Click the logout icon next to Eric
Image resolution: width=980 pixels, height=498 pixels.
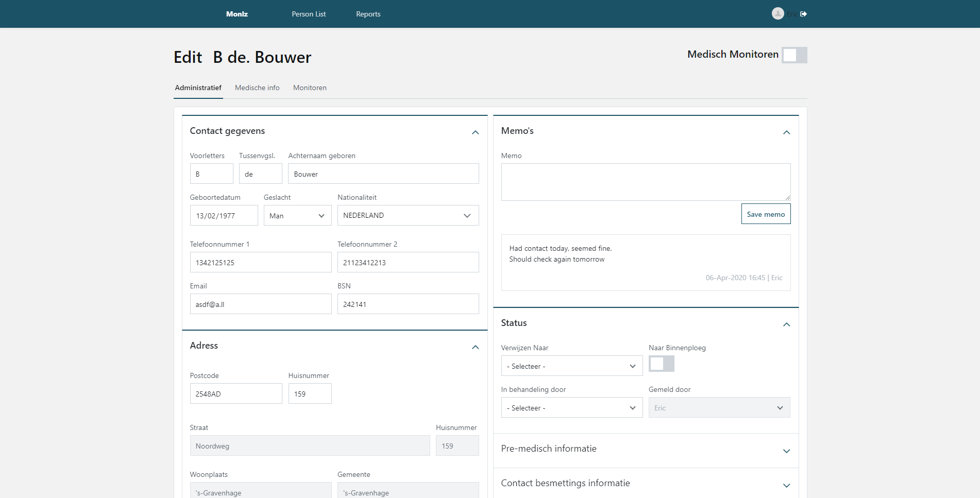(804, 14)
